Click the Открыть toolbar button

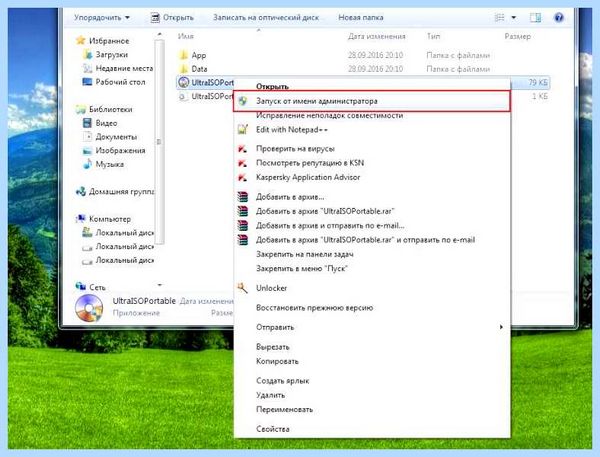(172, 17)
